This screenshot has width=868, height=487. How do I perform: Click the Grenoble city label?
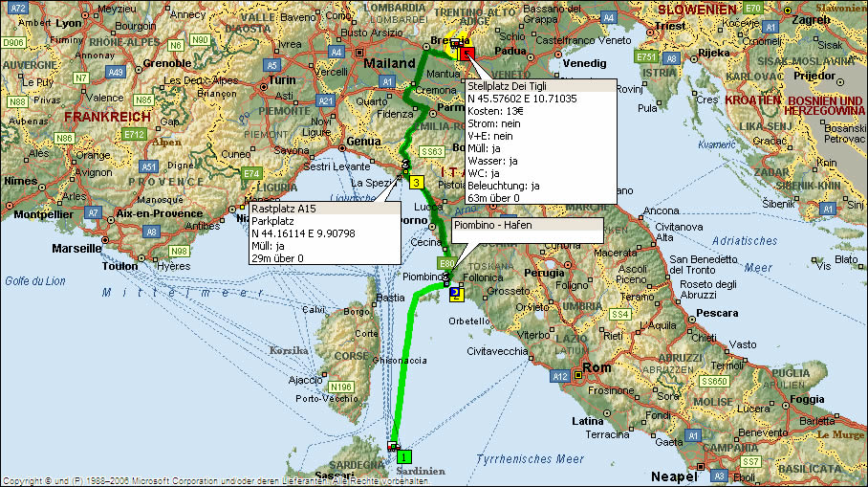[167, 63]
